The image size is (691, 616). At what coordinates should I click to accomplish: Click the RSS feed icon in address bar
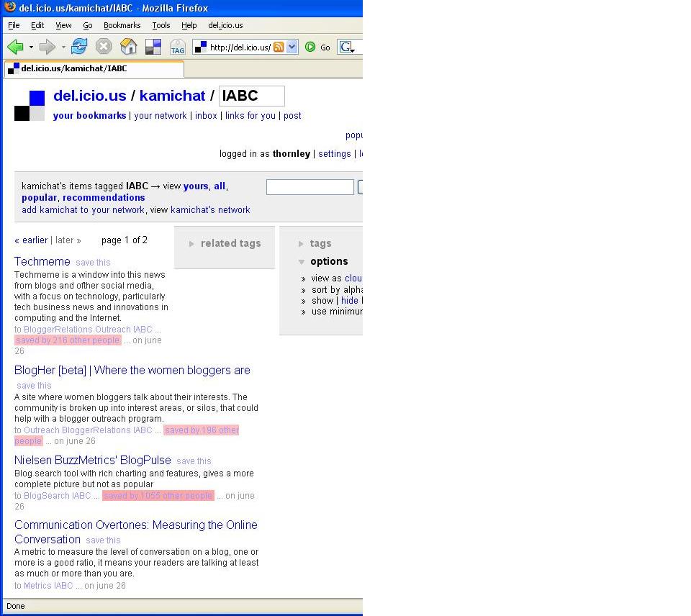click(279, 47)
